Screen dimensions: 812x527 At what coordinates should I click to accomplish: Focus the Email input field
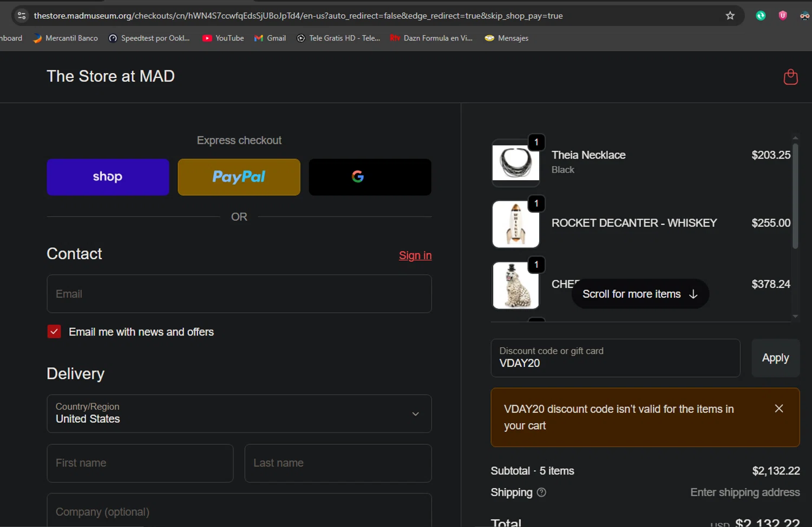[239, 294]
